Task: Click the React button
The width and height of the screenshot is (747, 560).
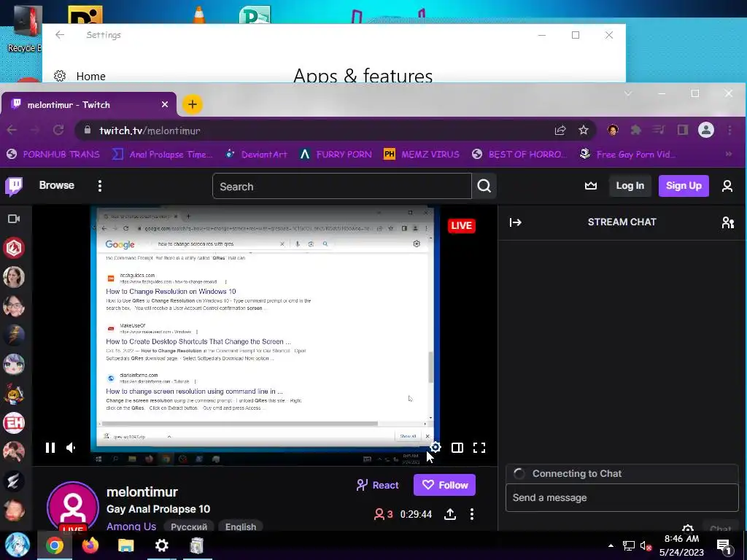Action: coord(377,485)
